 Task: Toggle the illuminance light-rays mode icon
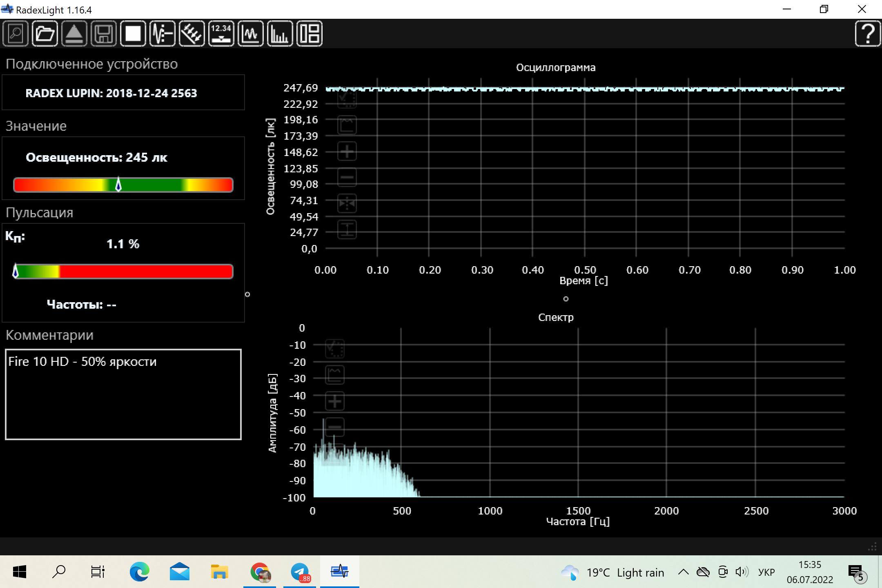pyautogui.click(x=192, y=33)
